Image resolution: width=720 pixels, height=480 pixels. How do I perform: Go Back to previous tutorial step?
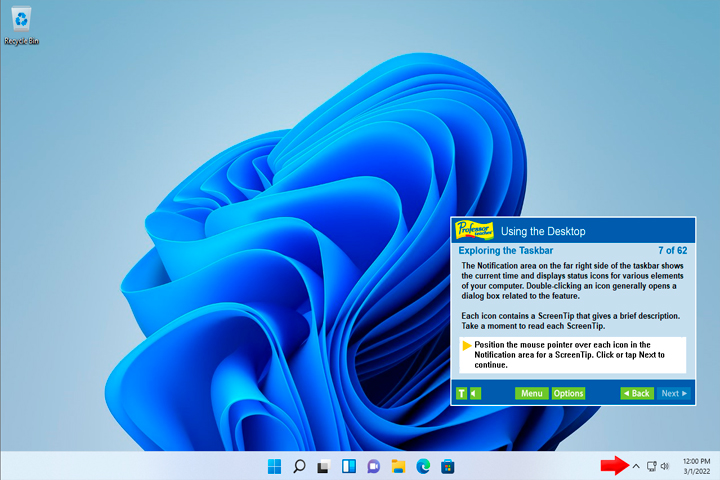(x=636, y=393)
